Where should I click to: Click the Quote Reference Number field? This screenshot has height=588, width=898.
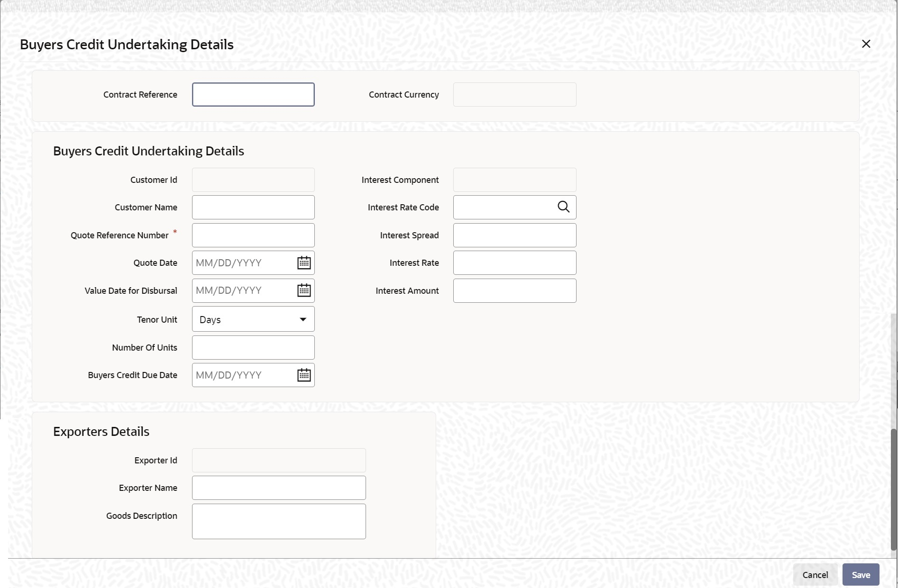[x=253, y=235]
